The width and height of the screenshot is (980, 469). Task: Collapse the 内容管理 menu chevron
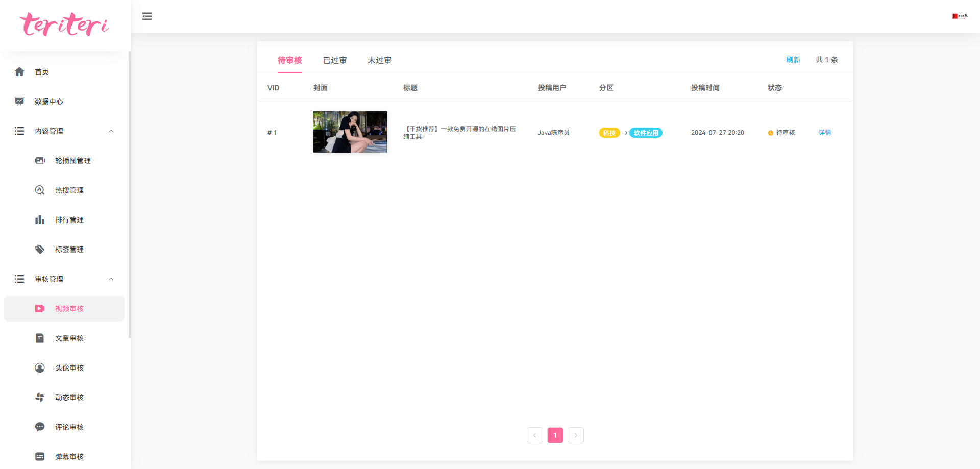tap(111, 131)
